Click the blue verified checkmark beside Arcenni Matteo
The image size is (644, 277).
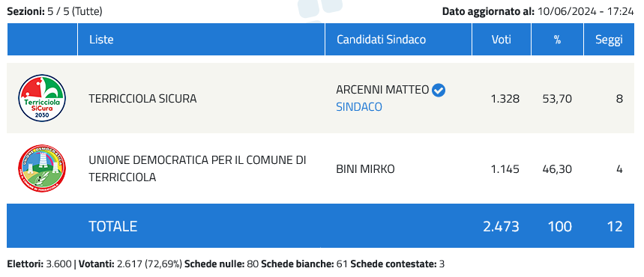point(439,90)
